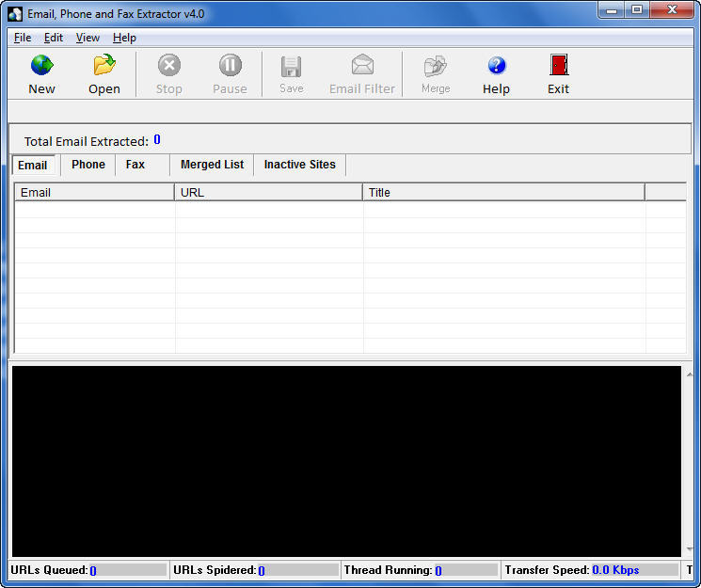Maximize the Extractor window

(637, 9)
